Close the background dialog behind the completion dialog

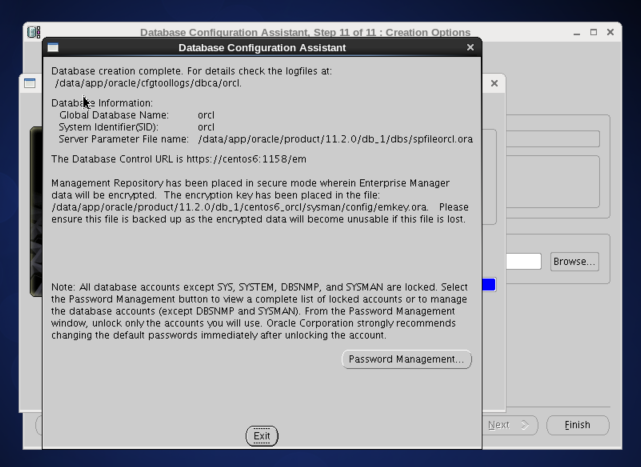[x=494, y=84]
